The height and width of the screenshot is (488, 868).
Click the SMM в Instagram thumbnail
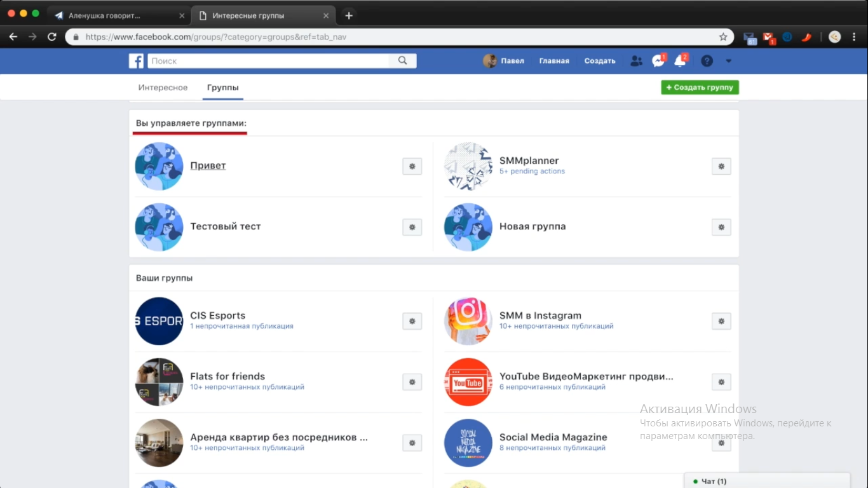click(468, 321)
